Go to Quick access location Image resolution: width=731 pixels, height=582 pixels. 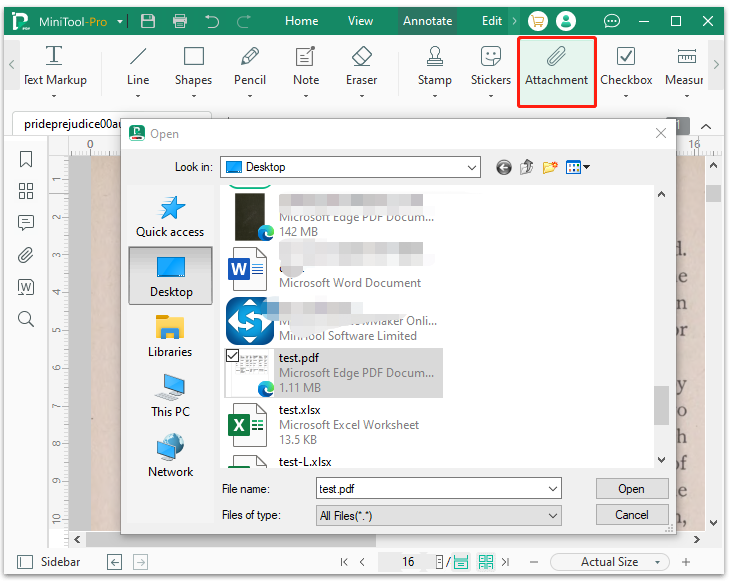[x=170, y=217]
